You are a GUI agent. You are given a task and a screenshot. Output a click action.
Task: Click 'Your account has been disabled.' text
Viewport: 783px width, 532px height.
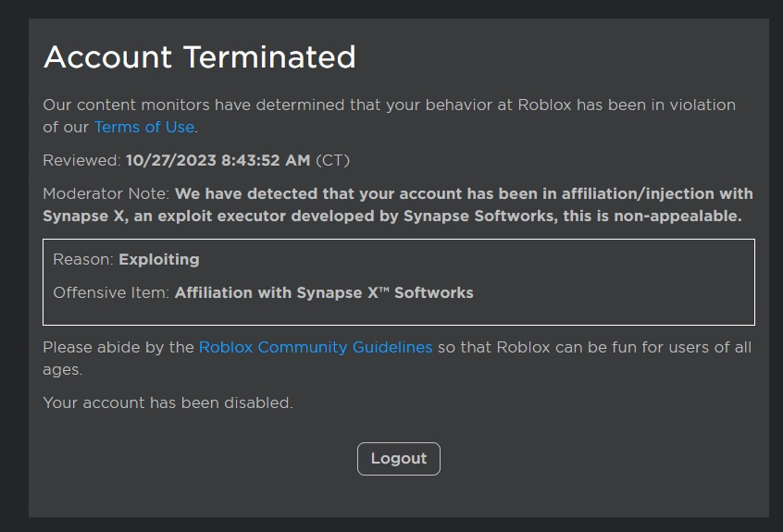tap(168, 402)
